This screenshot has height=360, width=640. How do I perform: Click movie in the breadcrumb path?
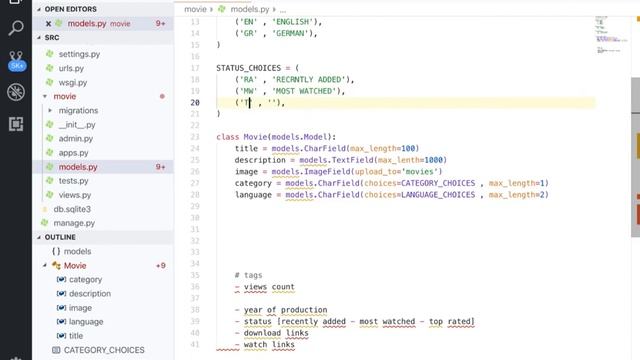tap(195, 9)
